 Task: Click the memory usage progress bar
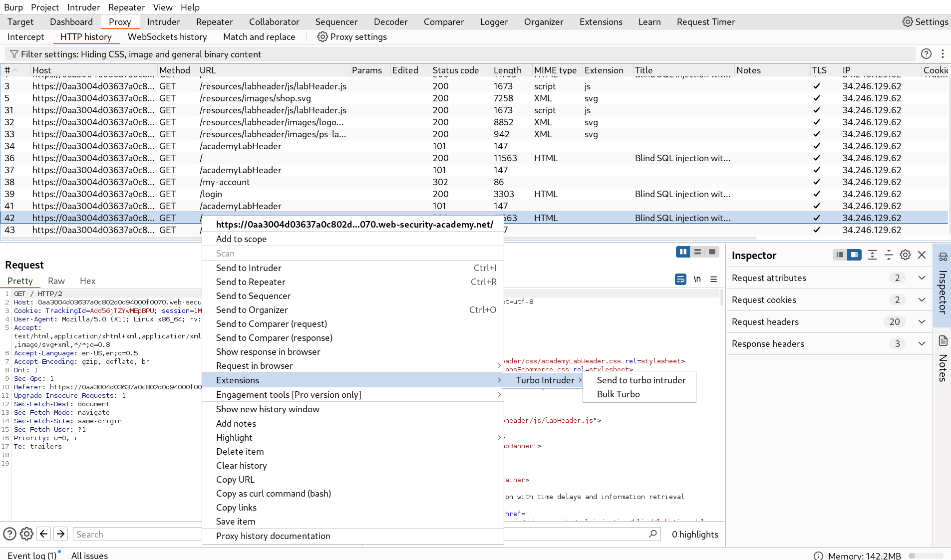pos(926,556)
